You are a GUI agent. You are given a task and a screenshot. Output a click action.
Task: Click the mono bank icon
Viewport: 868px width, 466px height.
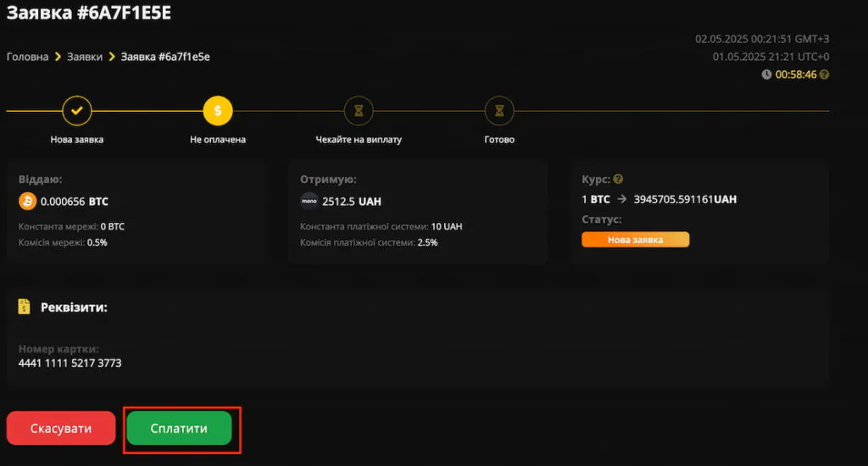click(309, 201)
